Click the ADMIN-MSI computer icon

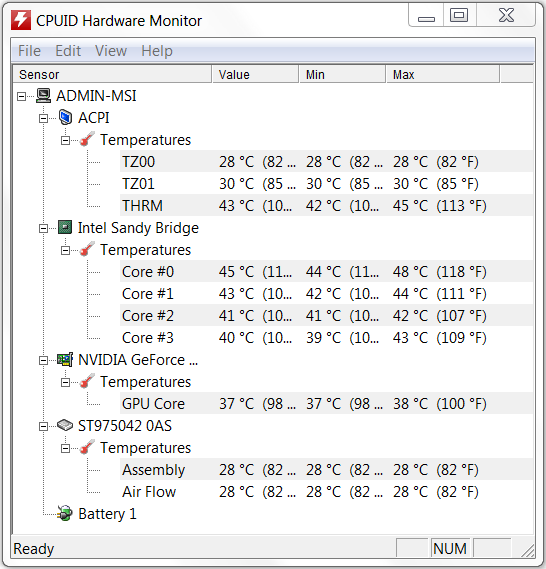click(44, 96)
